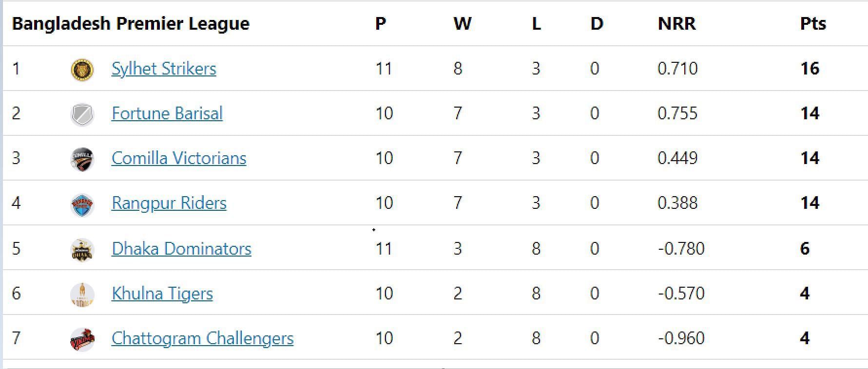Click the W wins column header
This screenshot has width=868, height=369.
(x=463, y=23)
